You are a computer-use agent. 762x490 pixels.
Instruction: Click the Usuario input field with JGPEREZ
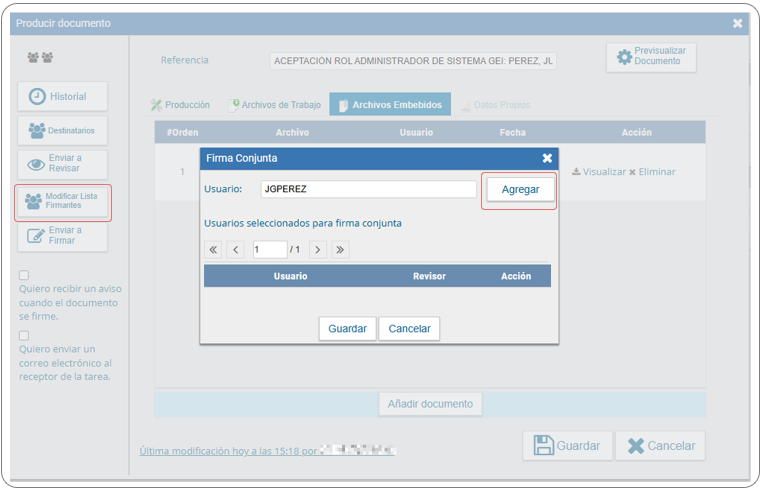coord(368,189)
